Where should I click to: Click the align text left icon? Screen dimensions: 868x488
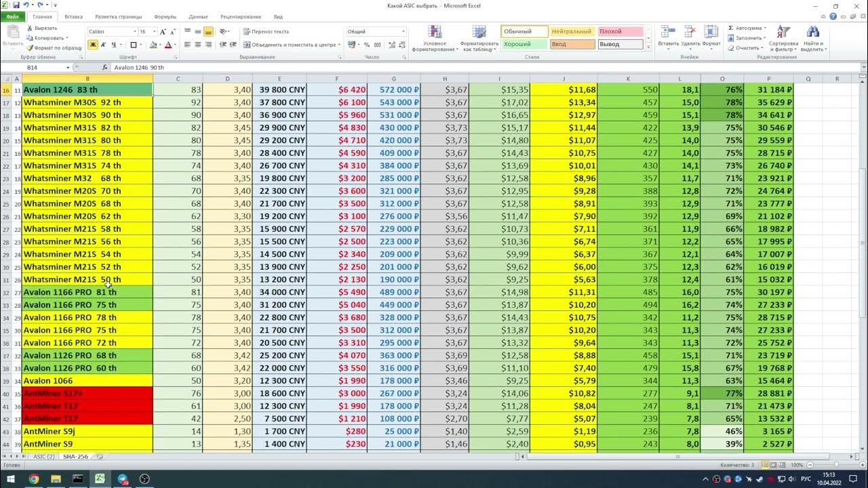tap(188, 45)
